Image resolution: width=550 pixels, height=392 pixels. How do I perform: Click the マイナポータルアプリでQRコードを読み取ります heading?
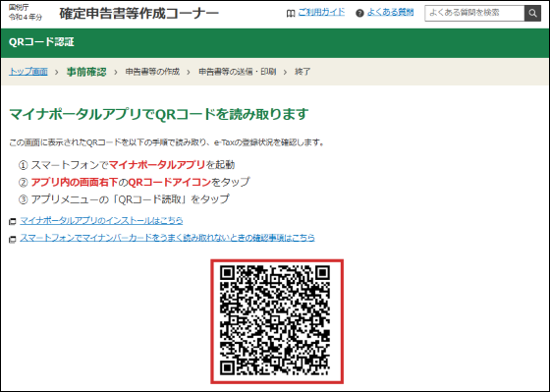pyautogui.click(x=158, y=114)
